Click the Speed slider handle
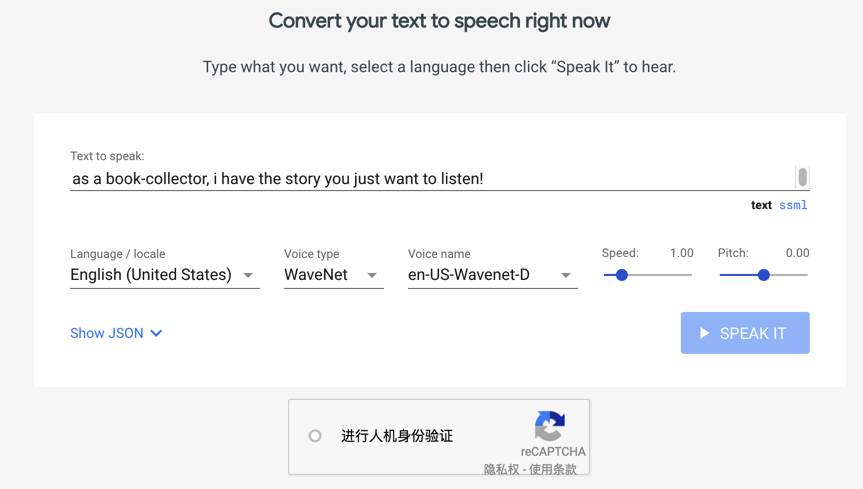The height and width of the screenshot is (489, 863). pyautogui.click(x=622, y=275)
